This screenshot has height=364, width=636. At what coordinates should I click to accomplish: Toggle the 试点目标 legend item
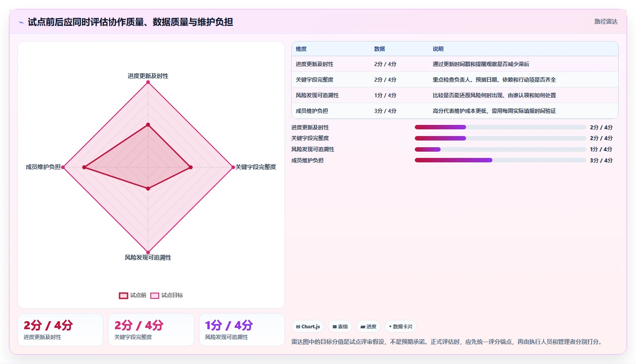[166, 295]
